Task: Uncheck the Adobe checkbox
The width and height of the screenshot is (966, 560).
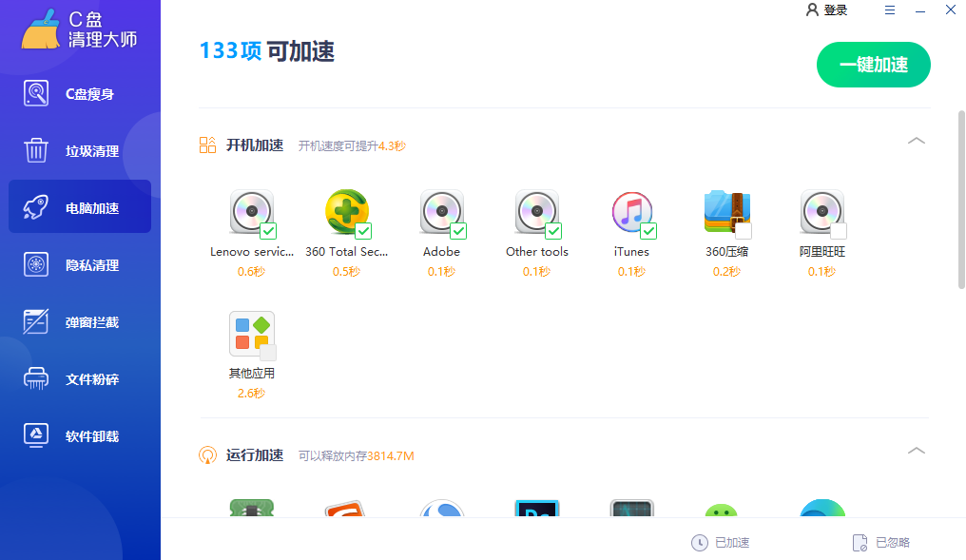Action: (458, 231)
